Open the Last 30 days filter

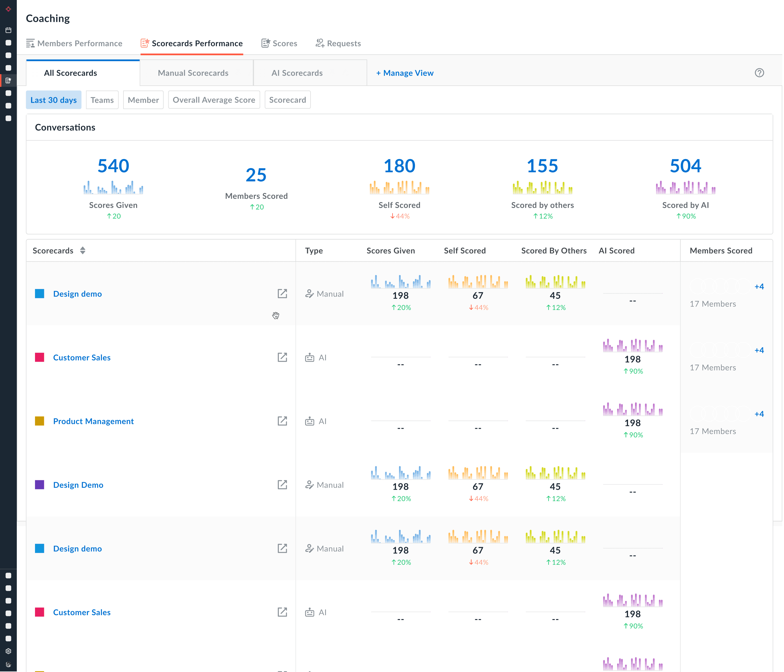tap(54, 100)
